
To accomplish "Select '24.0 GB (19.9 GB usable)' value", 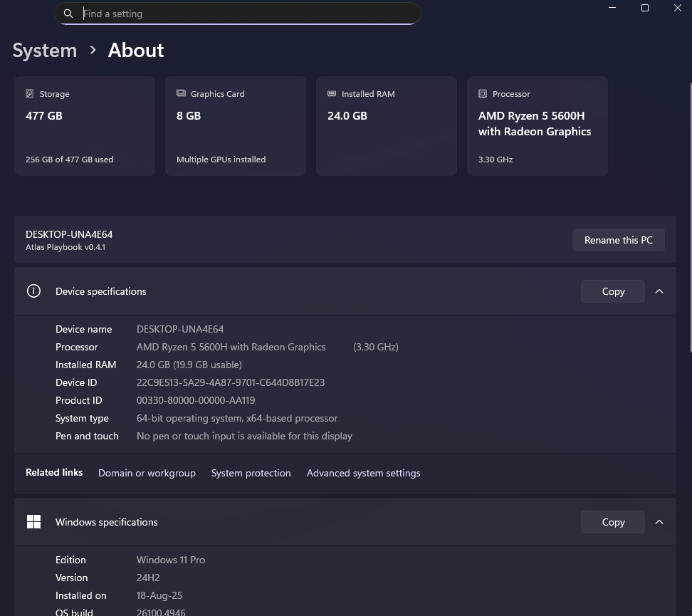I will (x=189, y=365).
